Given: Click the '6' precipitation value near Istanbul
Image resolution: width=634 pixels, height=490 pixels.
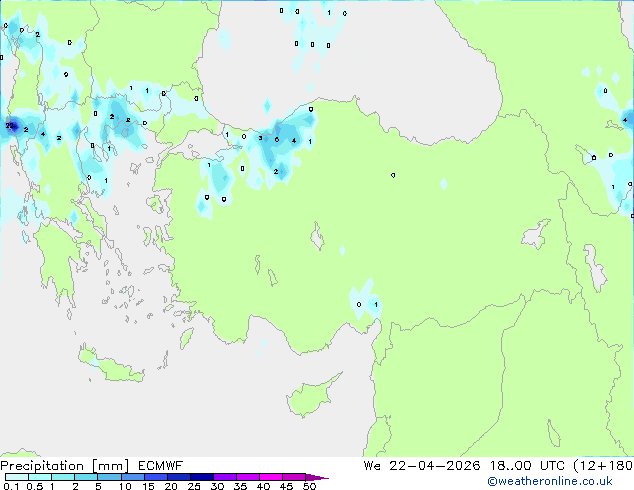Looking at the screenshot, I should click(277, 139).
